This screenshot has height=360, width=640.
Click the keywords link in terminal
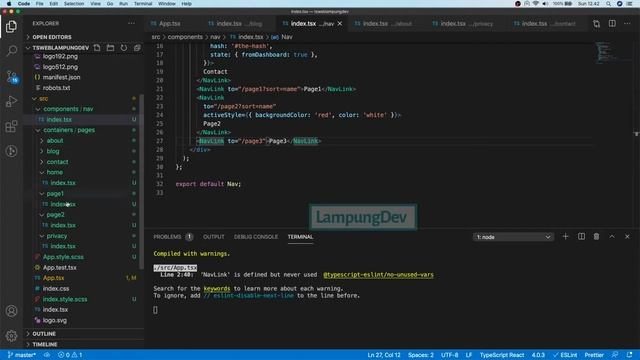pos(217,289)
